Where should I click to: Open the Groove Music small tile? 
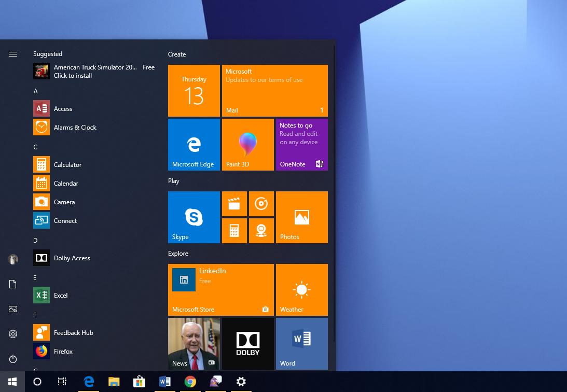pyautogui.click(x=261, y=204)
